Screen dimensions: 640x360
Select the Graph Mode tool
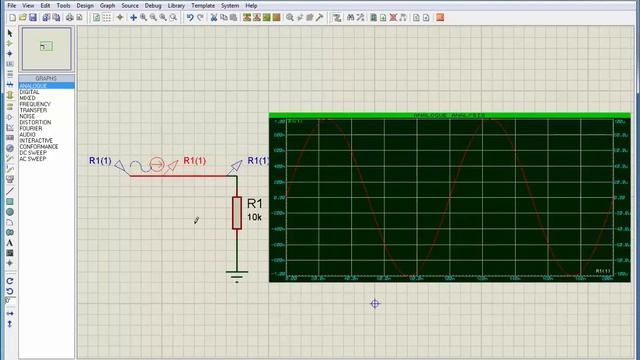pos(10,128)
